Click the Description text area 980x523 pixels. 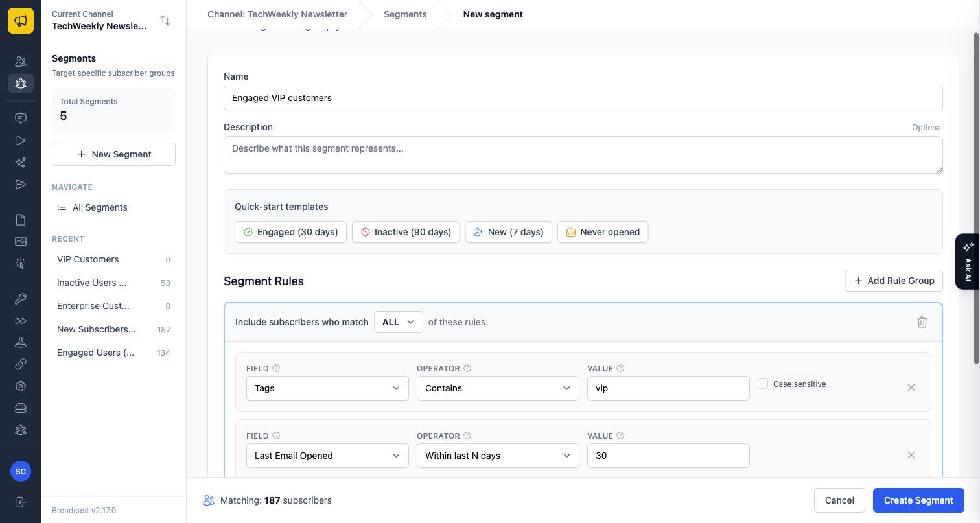(583, 155)
